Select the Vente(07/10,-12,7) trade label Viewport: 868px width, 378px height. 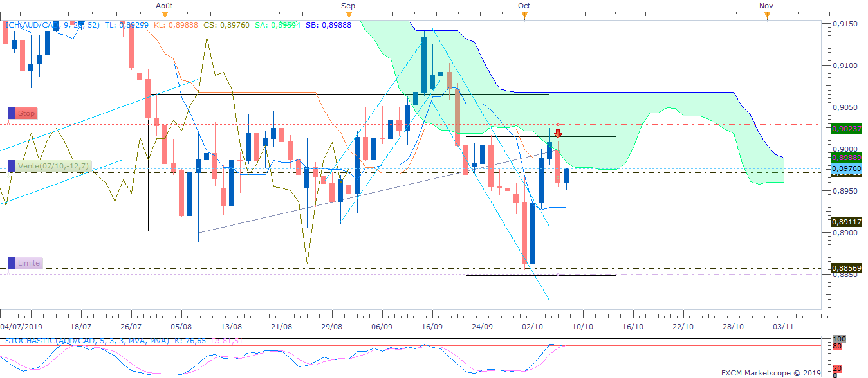[x=54, y=166]
